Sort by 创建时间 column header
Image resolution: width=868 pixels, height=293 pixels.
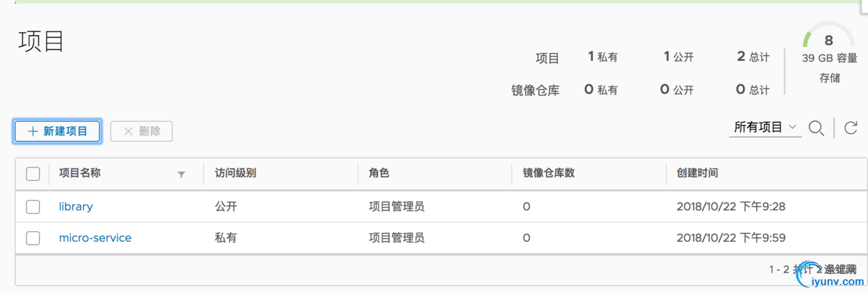[697, 173]
